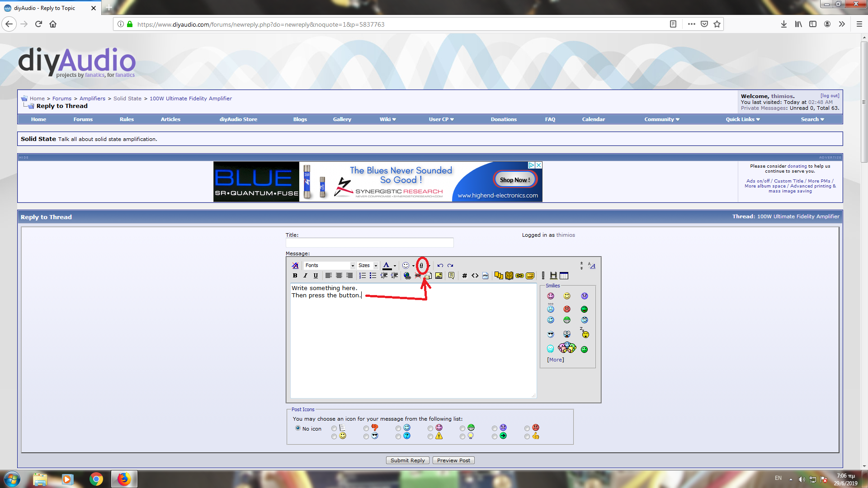This screenshot has width=868, height=488.
Task: Click the paperclip attachments icon
Action: coord(421,266)
